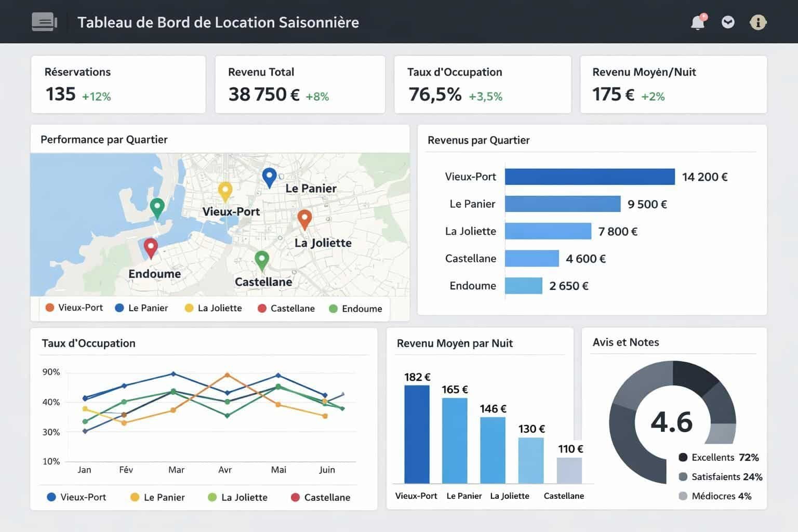
Task: Click the Vieux-Port 14 200 € revenue bar
Action: 589,177
